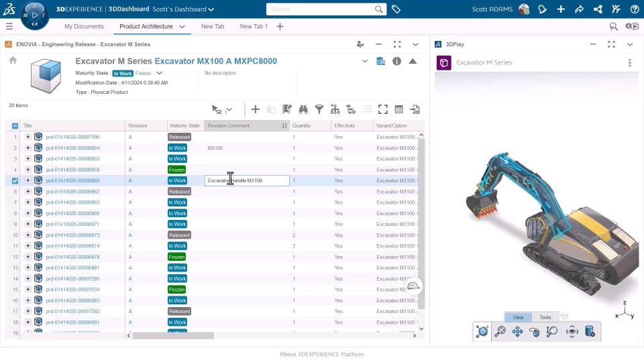Open the information icon
This screenshot has width=644, height=362.
396,61
